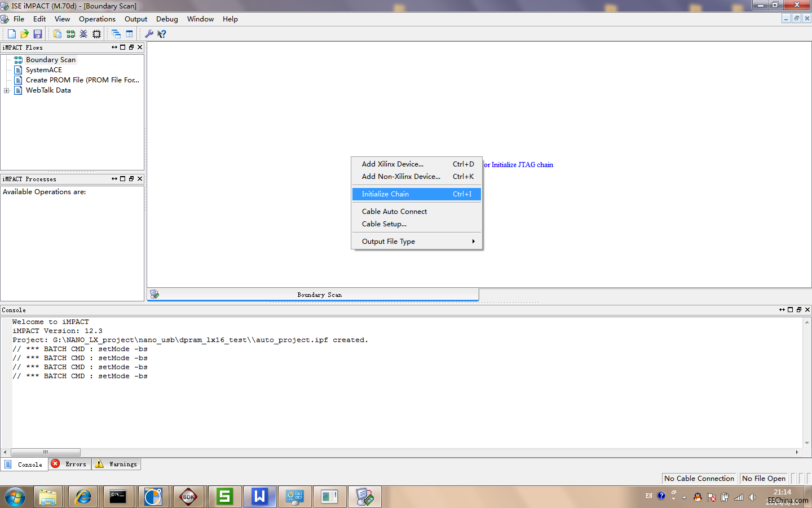Viewport: 812px width, 508px height.
Task: Click the New project toolbar icon
Action: 11,34
